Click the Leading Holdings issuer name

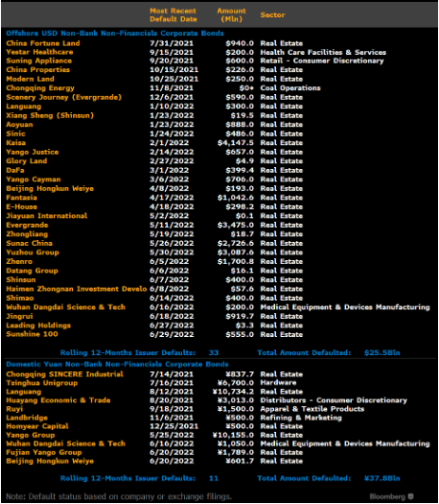(38, 326)
